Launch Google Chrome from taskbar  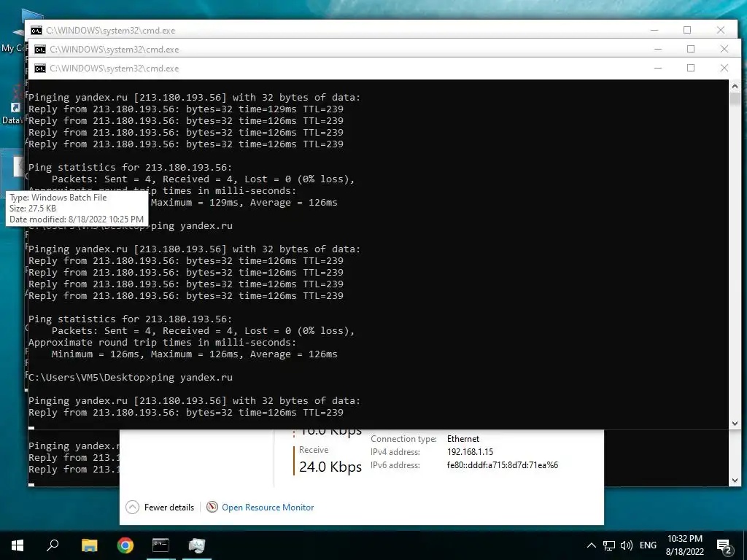[125, 545]
